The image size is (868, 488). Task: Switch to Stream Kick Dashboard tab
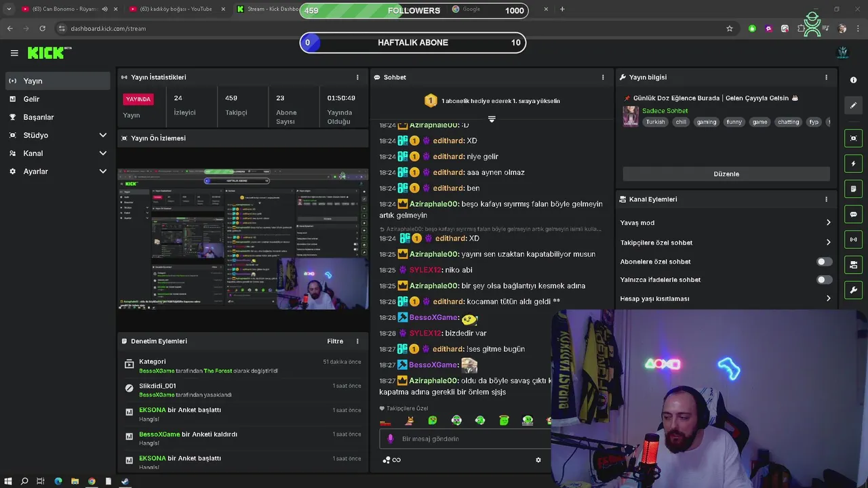click(268, 9)
